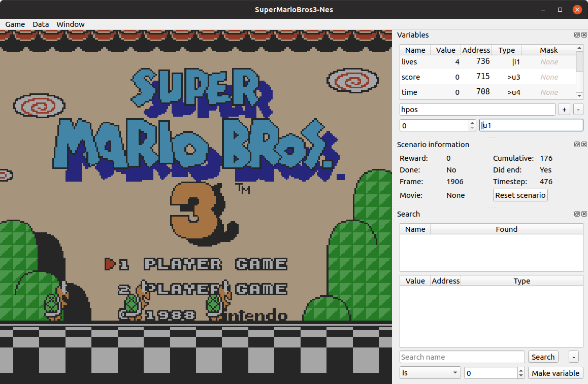
Task: Float the Scenario information panel
Action: tap(577, 144)
